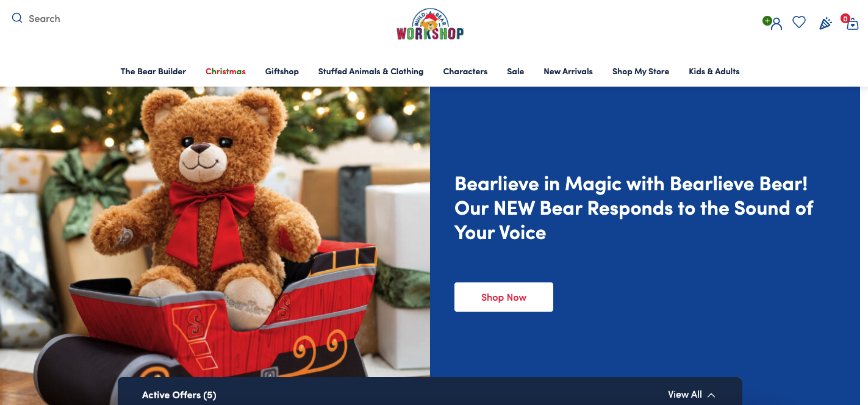
Task: Go to the Sale section
Action: click(x=515, y=71)
